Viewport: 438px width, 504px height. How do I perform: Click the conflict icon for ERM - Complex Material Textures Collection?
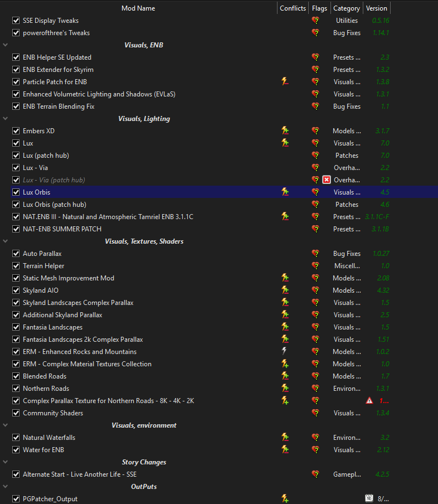(285, 364)
